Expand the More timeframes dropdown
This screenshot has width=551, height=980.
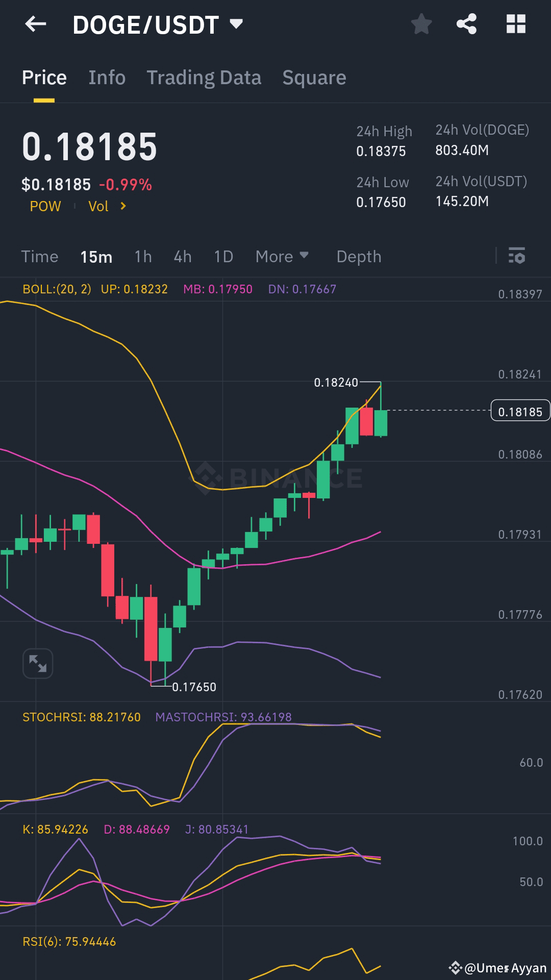tap(282, 256)
